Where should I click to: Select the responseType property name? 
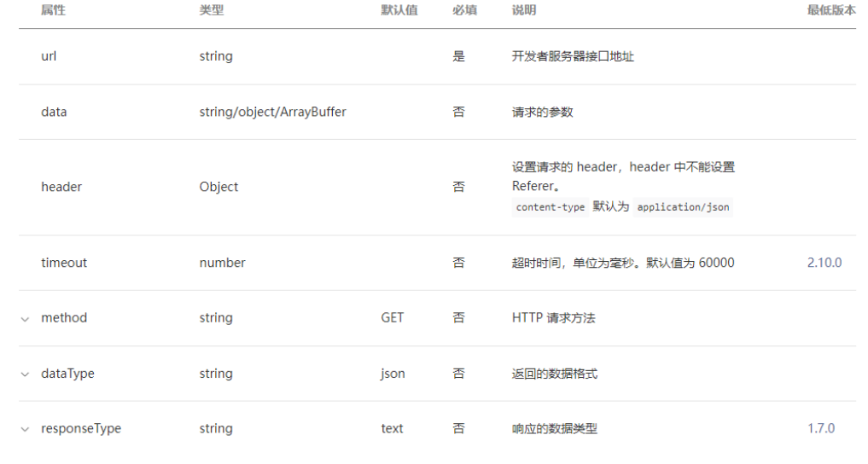[x=81, y=429]
